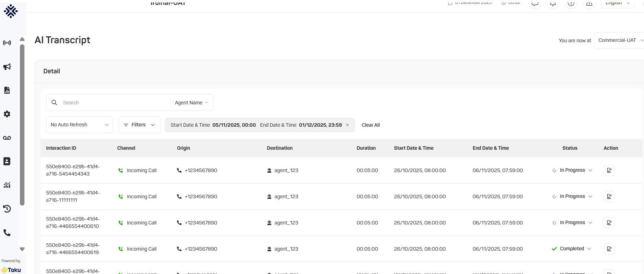644x274 pixels.
Task: Click the voicemail icon in sidebar
Action: tap(7, 138)
